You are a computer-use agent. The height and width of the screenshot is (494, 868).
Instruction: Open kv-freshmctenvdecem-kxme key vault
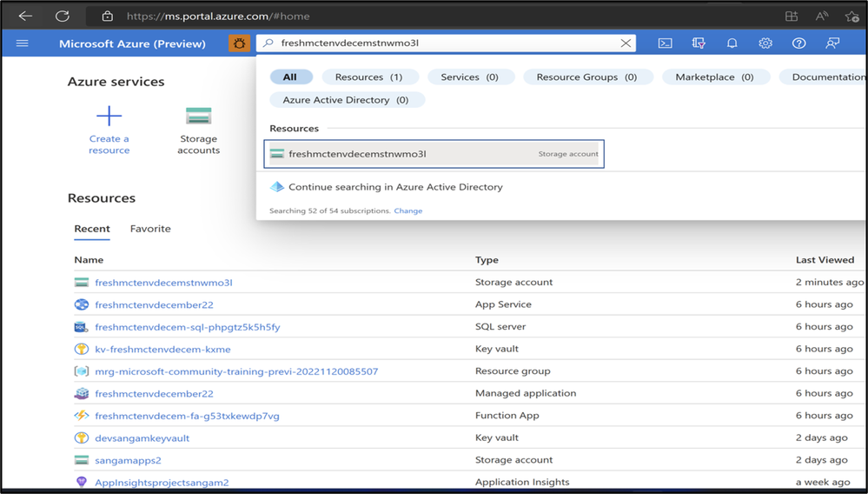pos(162,349)
